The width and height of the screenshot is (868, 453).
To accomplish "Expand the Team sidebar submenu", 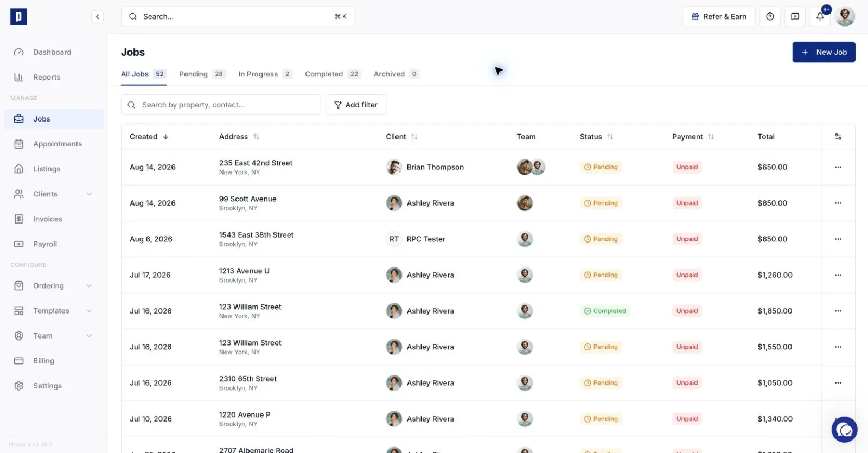I will pyautogui.click(x=89, y=336).
